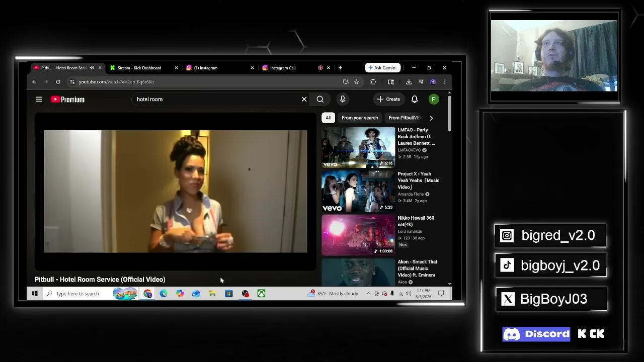Close the Instagram Call tab
This screenshot has width=644, height=362.
[329, 68]
